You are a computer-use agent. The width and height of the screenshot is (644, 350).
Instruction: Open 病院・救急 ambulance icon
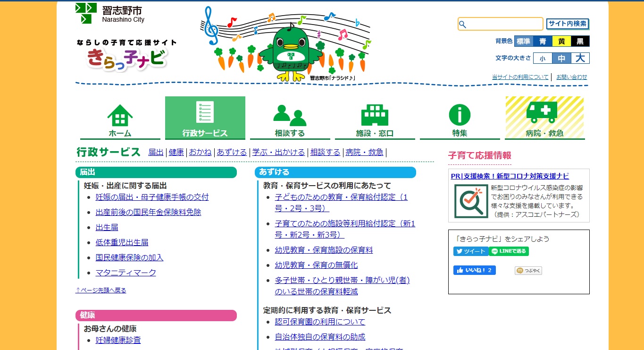pos(542,112)
